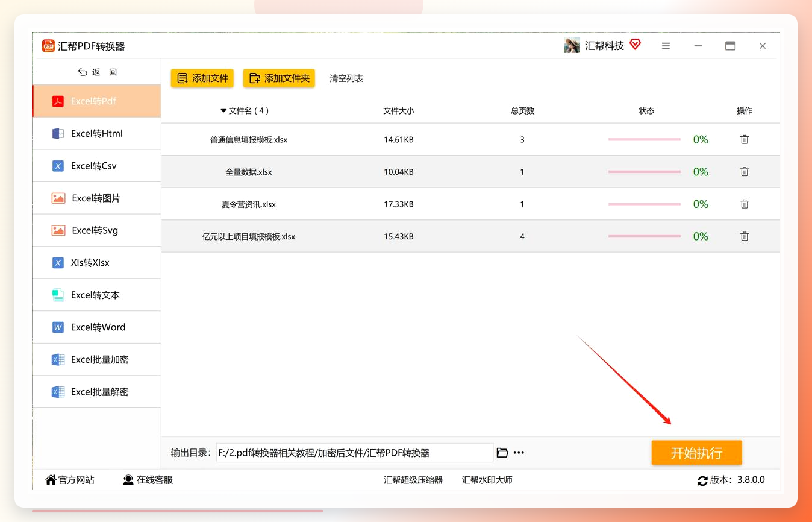Click the refresh version icon
812x522 pixels.
[702, 480]
